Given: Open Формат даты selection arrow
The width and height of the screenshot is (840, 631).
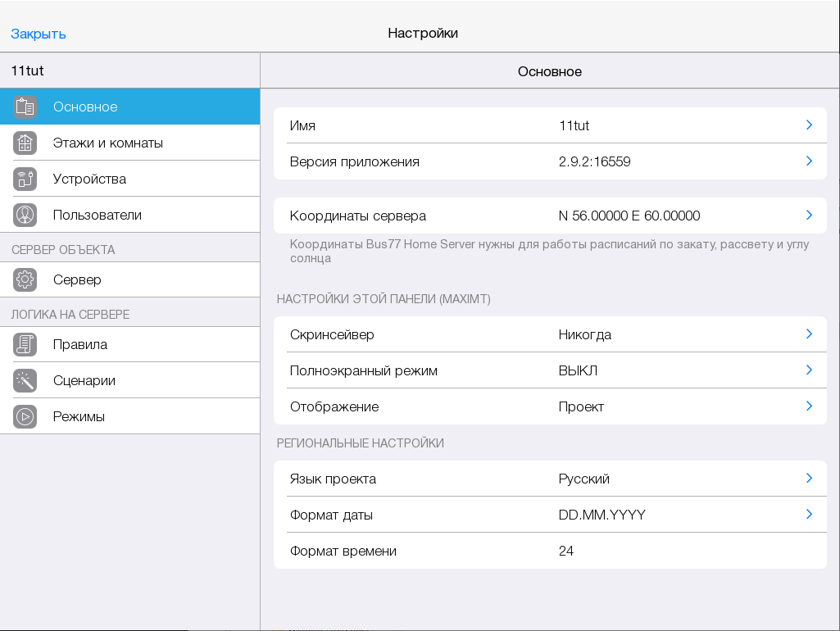Looking at the screenshot, I should click(x=809, y=515).
